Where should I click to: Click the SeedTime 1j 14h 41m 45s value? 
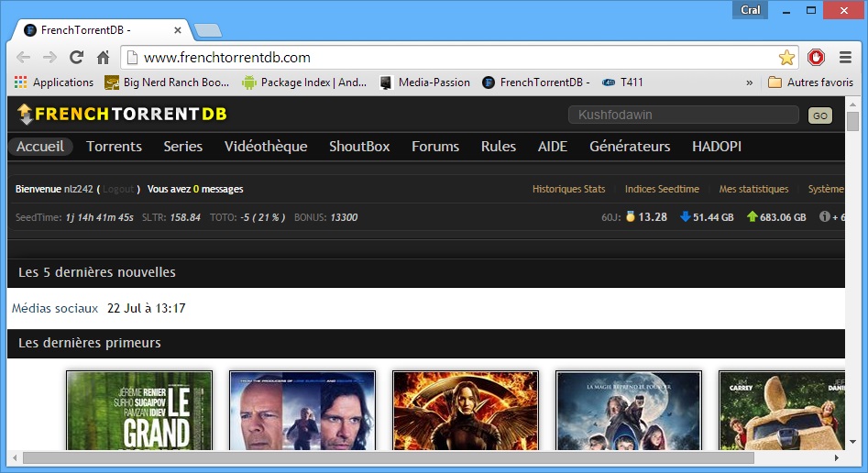[99, 217]
